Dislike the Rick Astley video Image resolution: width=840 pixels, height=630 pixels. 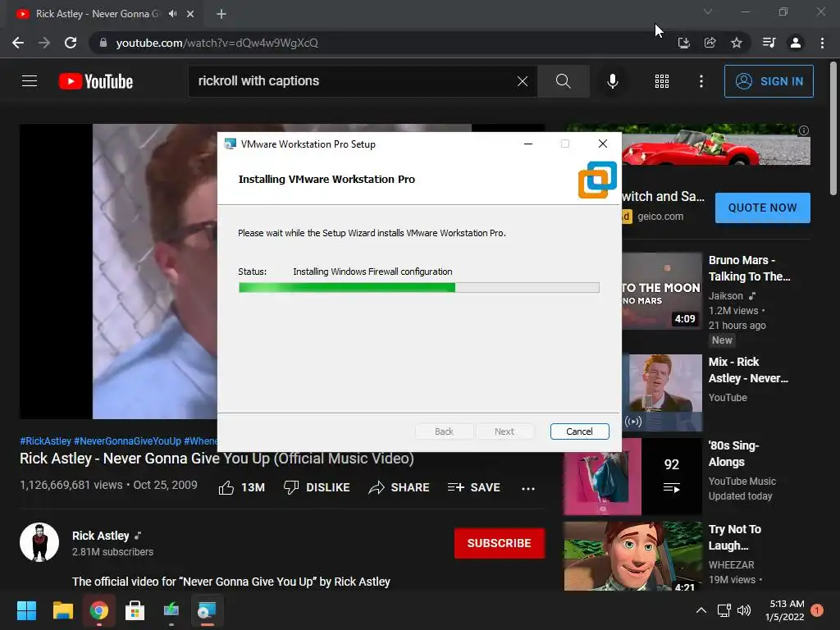317,487
